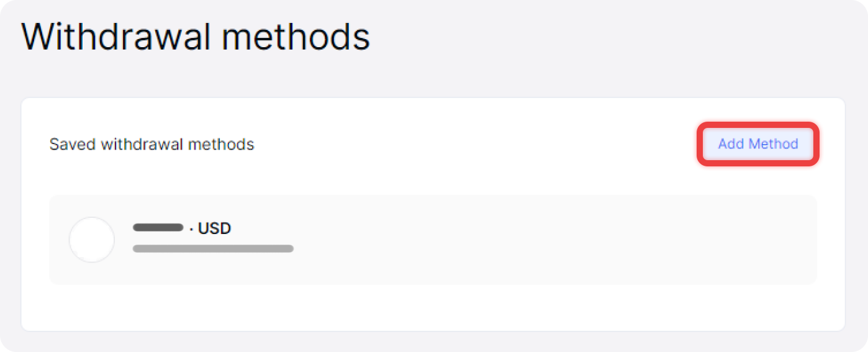Open the saved USD withdrawal method card

coord(497,240)
